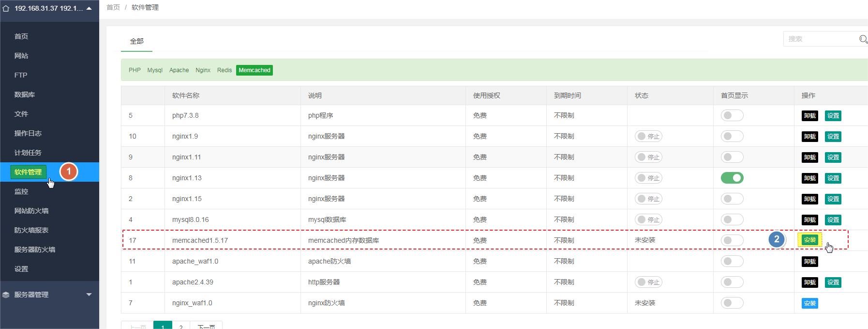Click the server management stack icon
The image size is (868, 329).
pos(6,295)
